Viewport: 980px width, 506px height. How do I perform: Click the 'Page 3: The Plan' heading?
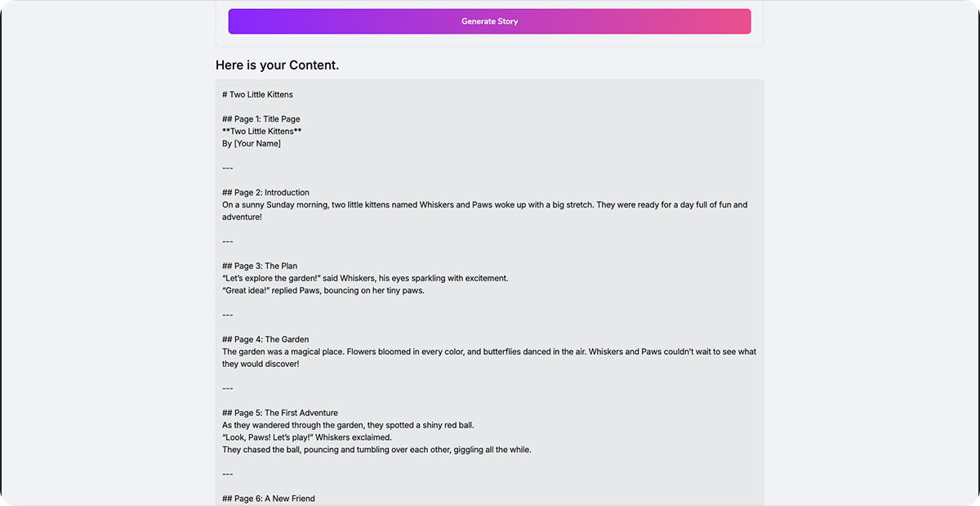(259, 266)
